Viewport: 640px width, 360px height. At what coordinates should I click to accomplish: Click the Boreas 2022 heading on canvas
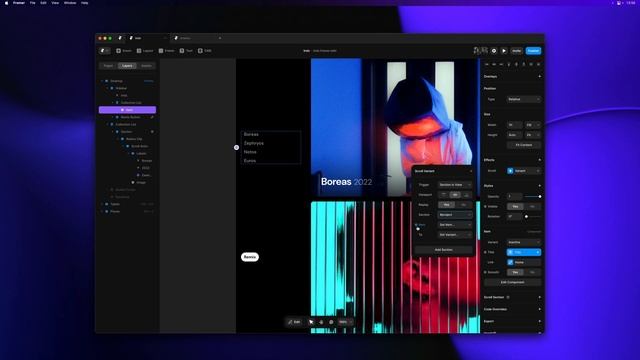pyautogui.click(x=346, y=182)
